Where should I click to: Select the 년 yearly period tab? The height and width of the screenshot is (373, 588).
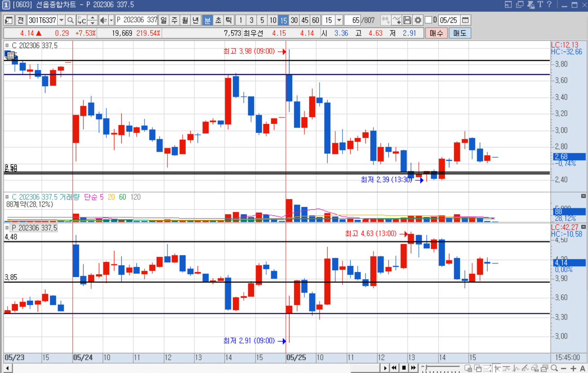(x=196, y=20)
